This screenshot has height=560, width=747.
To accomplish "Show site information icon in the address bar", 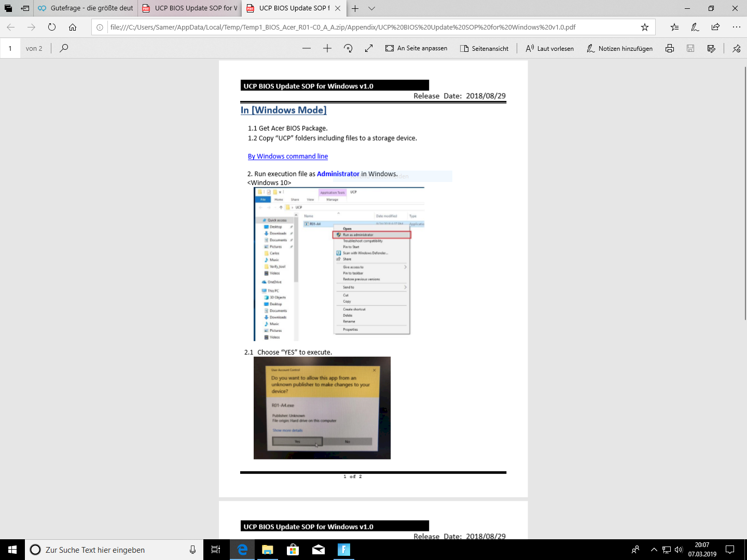I will coord(100,27).
